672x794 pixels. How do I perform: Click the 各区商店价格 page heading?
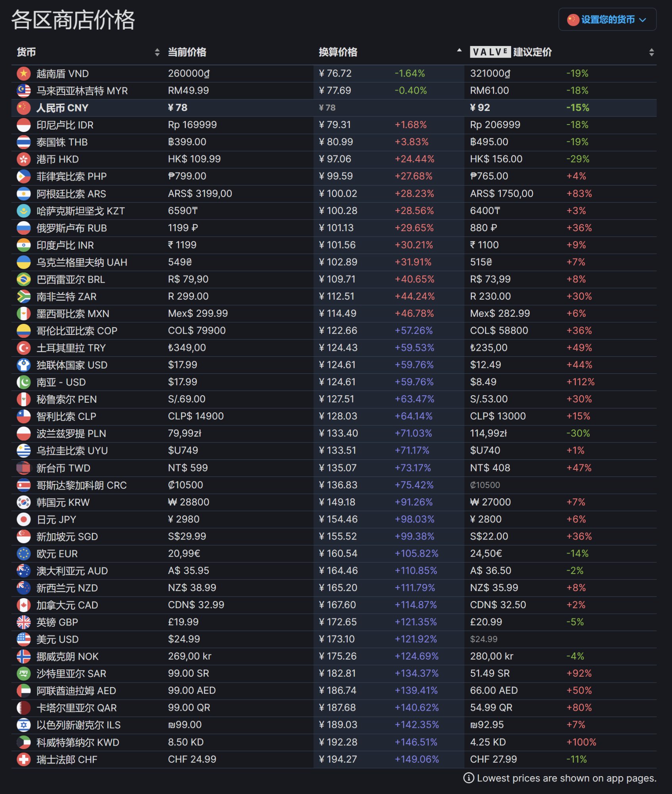[73, 20]
